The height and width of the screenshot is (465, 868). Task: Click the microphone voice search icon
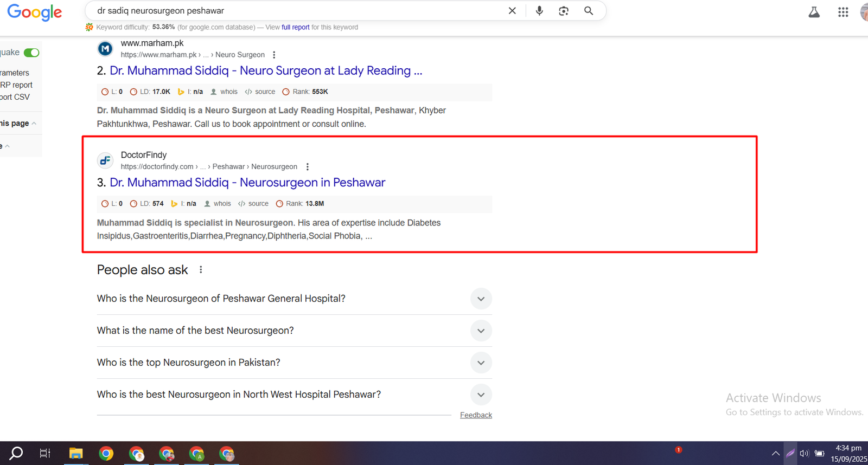point(539,11)
